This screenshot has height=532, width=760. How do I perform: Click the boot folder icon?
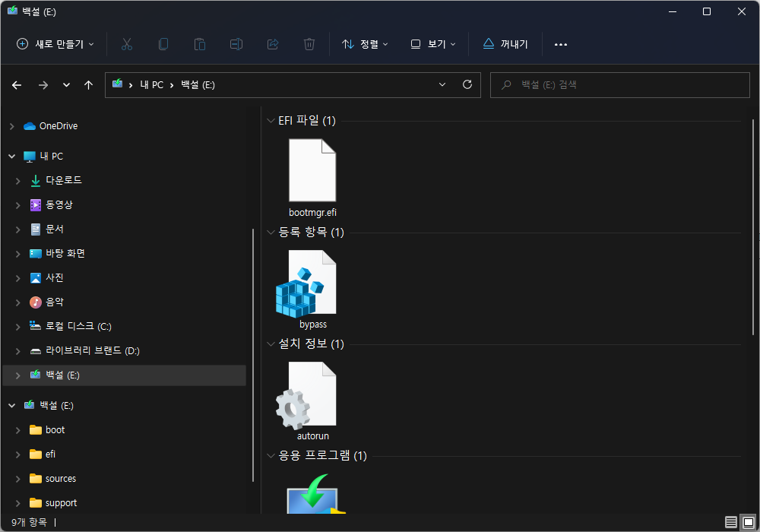36,430
